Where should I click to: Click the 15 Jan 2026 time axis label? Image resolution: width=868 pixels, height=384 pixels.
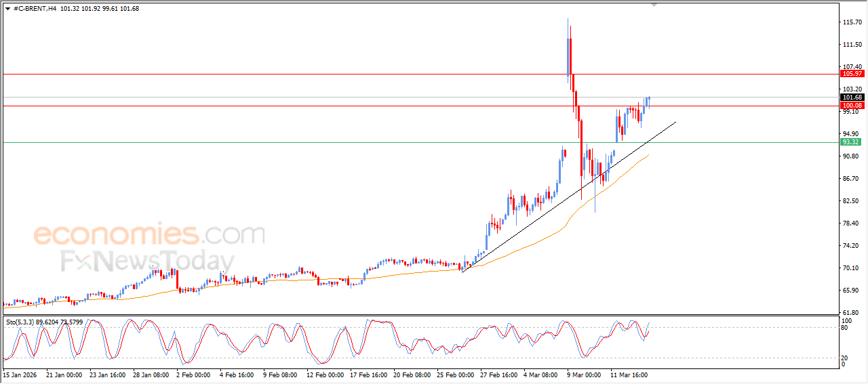click(x=20, y=374)
